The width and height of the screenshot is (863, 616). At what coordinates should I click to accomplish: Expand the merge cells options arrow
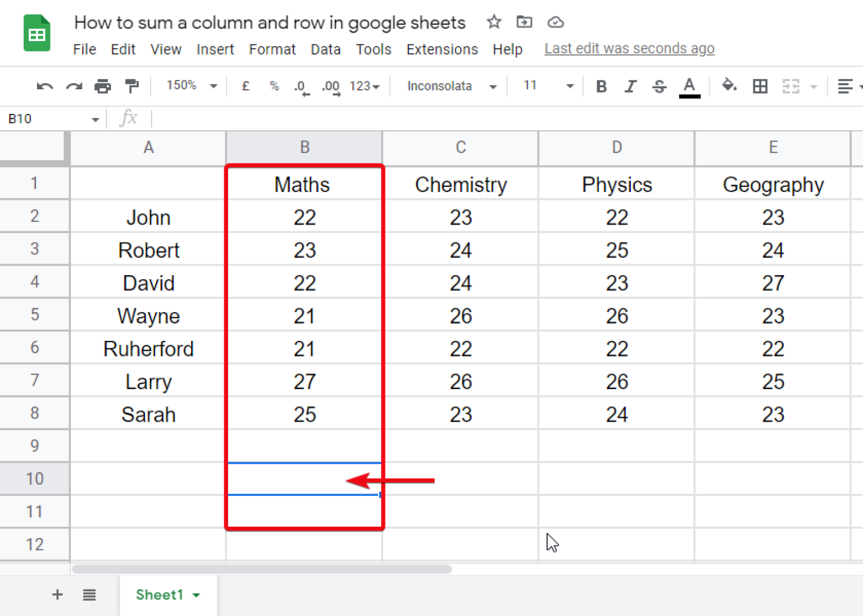click(x=814, y=87)
